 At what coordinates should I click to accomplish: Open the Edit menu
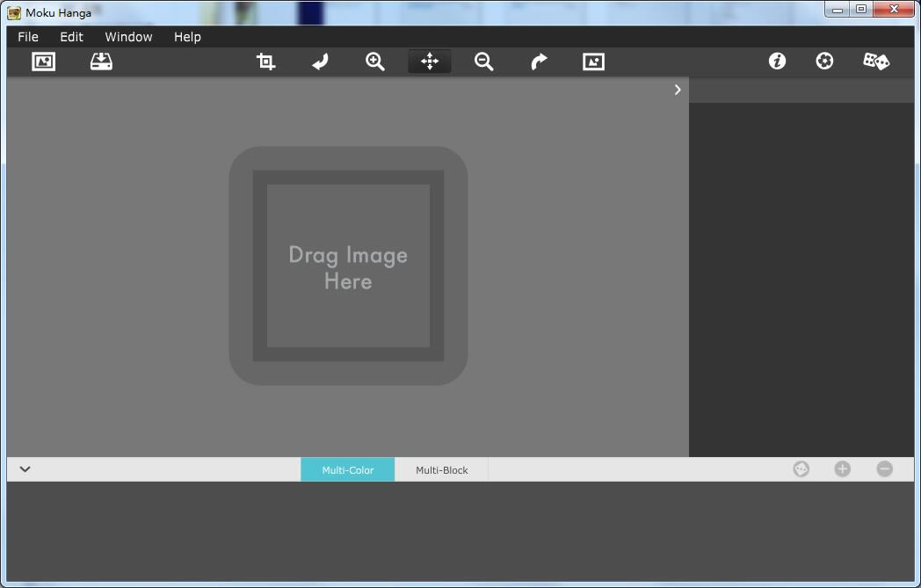(70, 36)
